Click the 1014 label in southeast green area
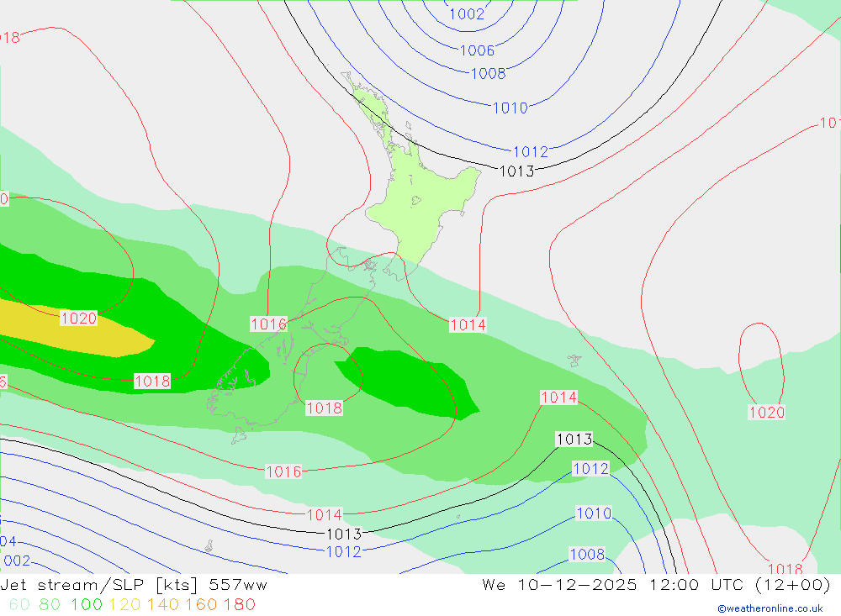Viewport: 841px width, 616px height. tap(559, 398)
